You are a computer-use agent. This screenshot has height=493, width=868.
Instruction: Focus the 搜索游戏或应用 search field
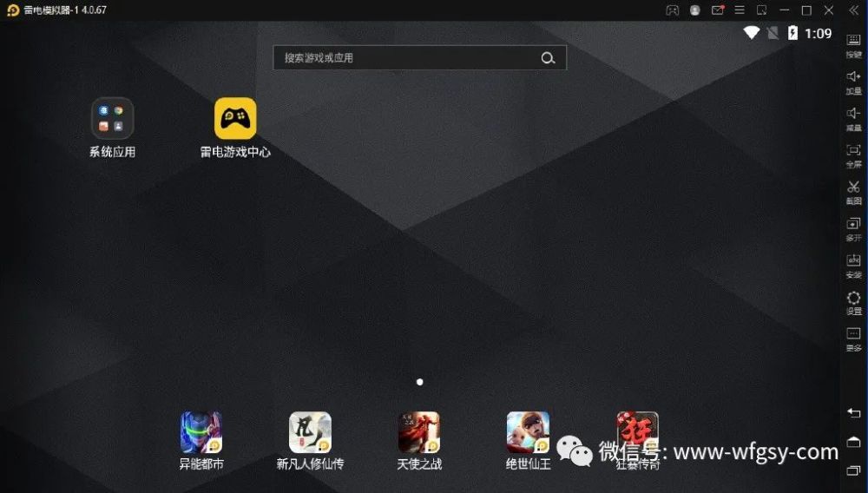(x=419, y=57)
